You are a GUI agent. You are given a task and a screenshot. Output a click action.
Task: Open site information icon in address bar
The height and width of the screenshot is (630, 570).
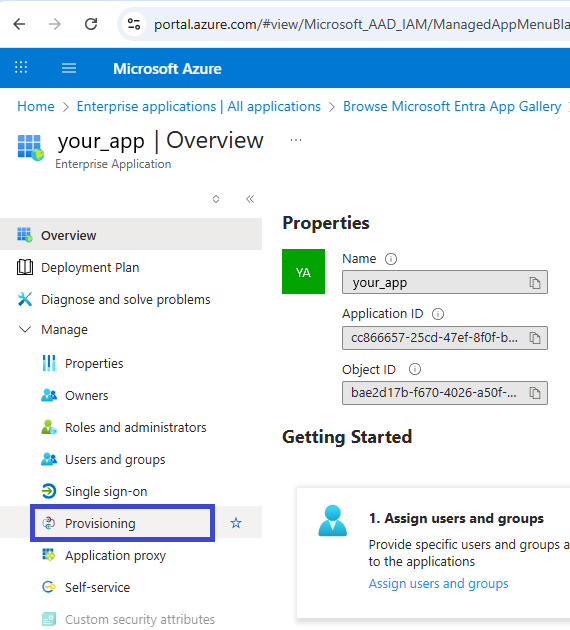[134, 25]
